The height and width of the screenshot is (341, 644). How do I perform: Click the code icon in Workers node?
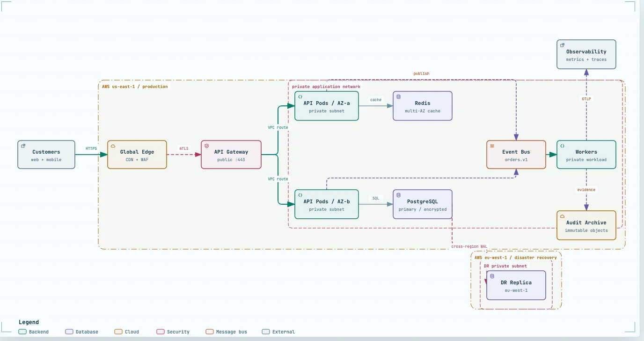[563, 146]
